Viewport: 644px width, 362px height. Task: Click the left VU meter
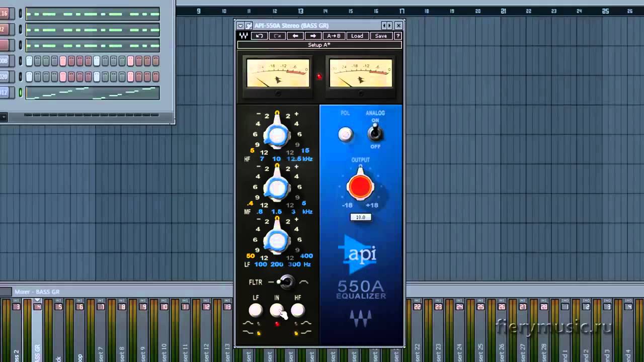click(278, 73)
